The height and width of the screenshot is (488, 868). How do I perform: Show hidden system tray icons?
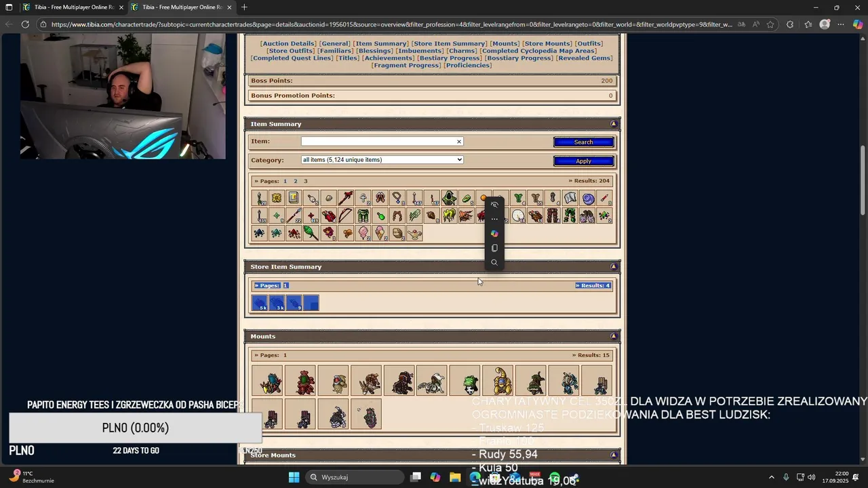coord(771,477)
